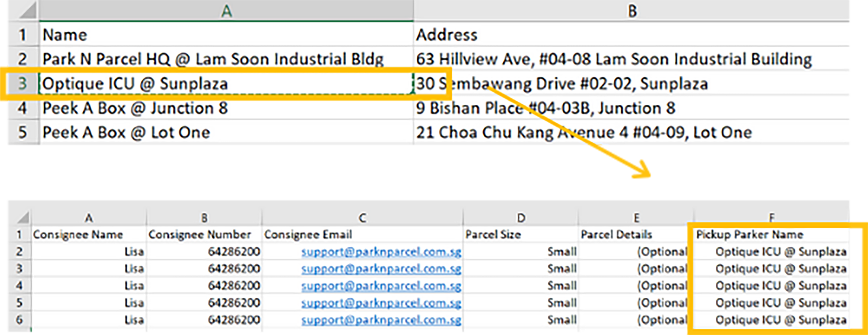The image size is (868, 335).
Task: Click the Park N Parcel HQ name cell
Action: 213,59
